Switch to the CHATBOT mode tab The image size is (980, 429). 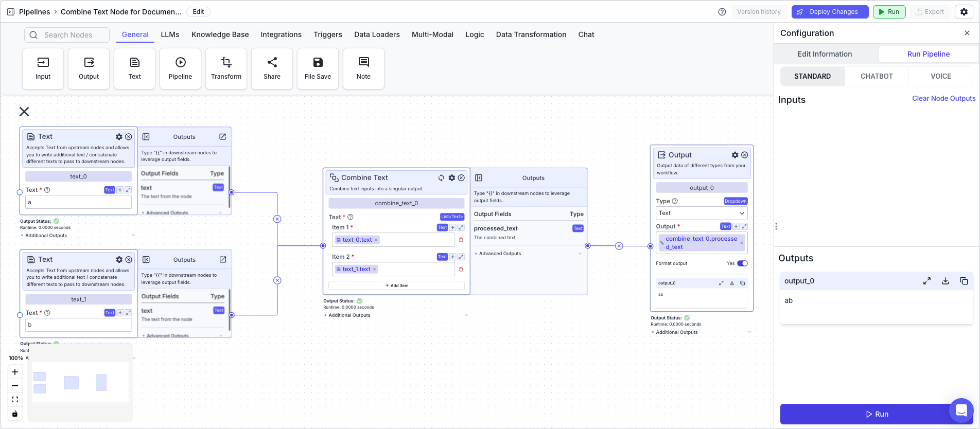click(877, 76)
